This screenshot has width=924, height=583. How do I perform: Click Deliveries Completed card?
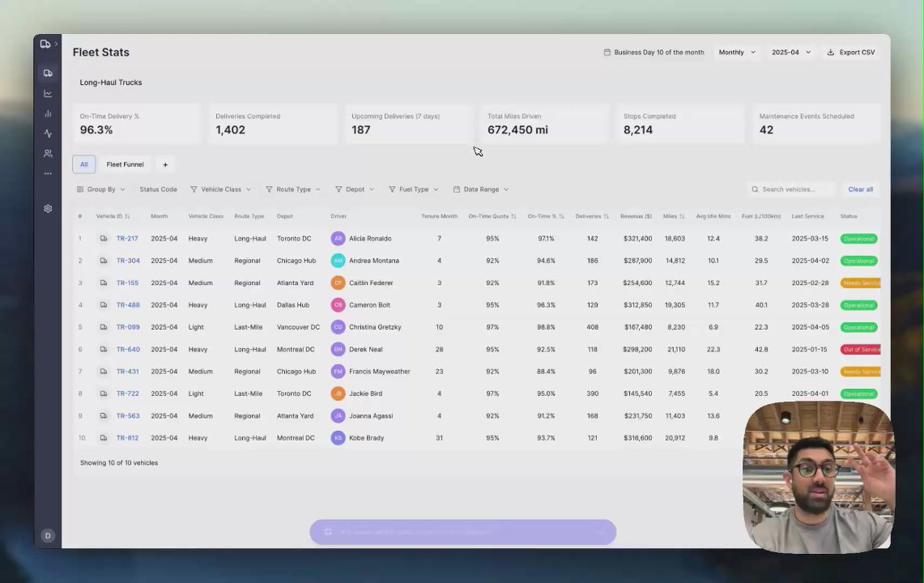(273, 124)
